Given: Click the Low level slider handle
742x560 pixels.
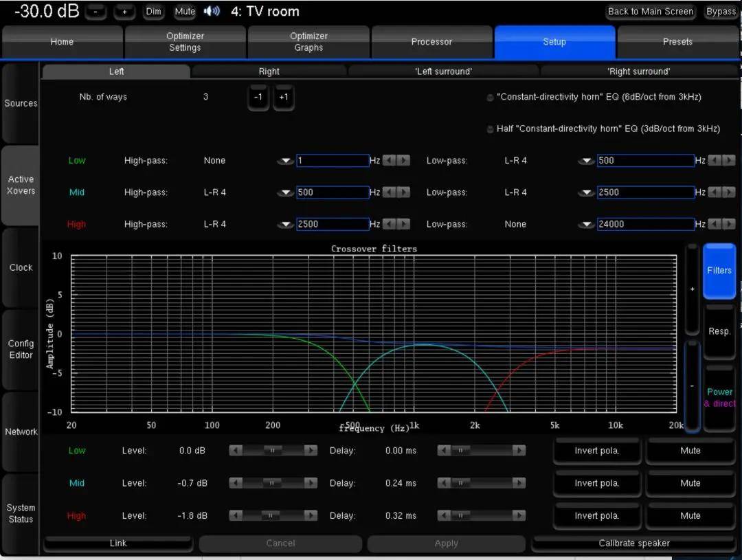Looking at the screenshot, I should (x=273, y=451).
